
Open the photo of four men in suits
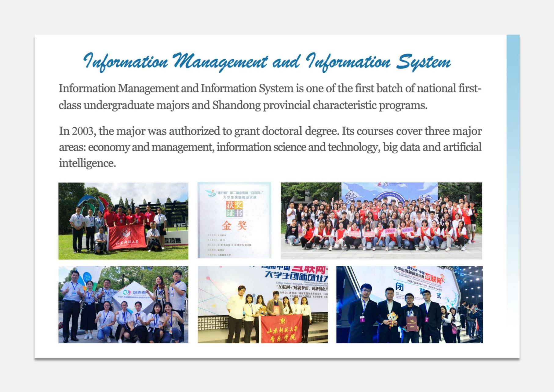point(409,304)
